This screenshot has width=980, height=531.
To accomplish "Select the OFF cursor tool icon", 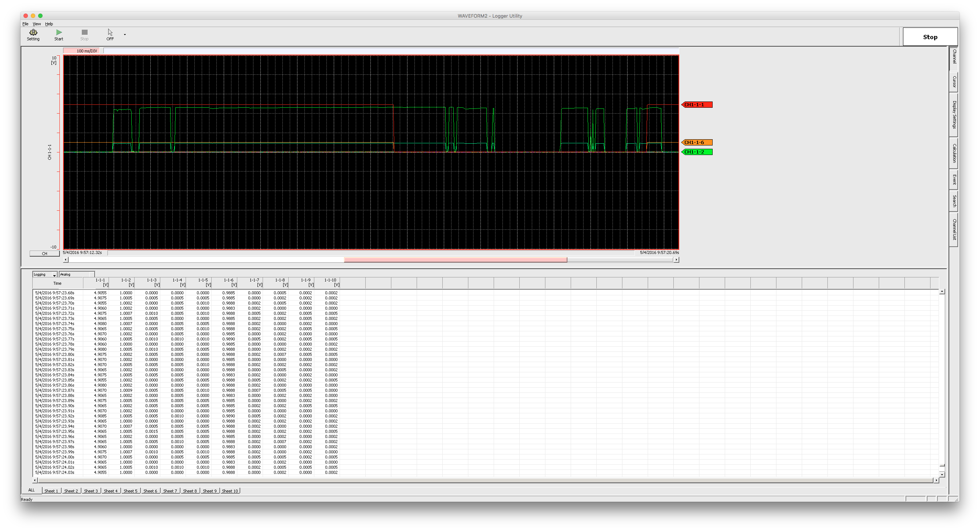I will 110,32.
